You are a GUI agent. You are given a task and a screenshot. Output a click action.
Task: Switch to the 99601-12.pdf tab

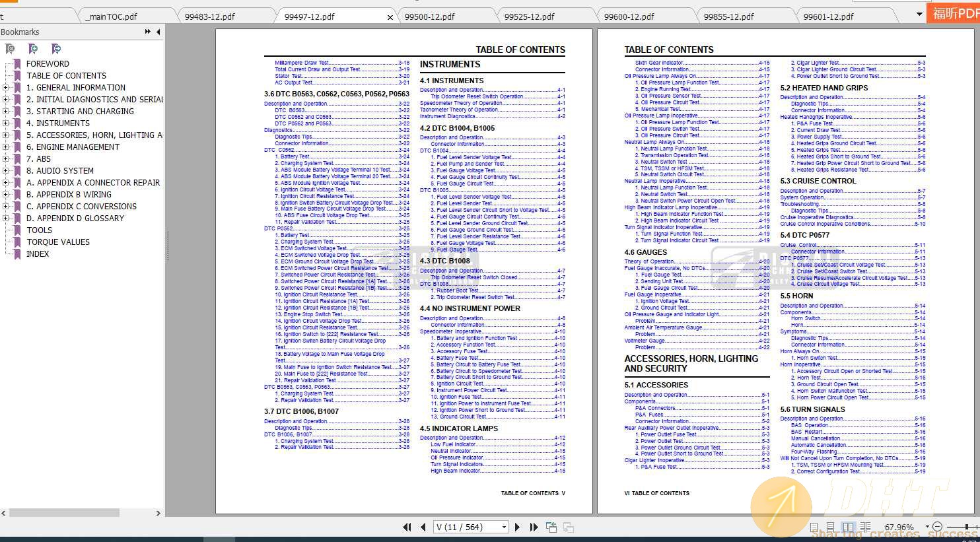pyautogui.click(x=828, y=17)
